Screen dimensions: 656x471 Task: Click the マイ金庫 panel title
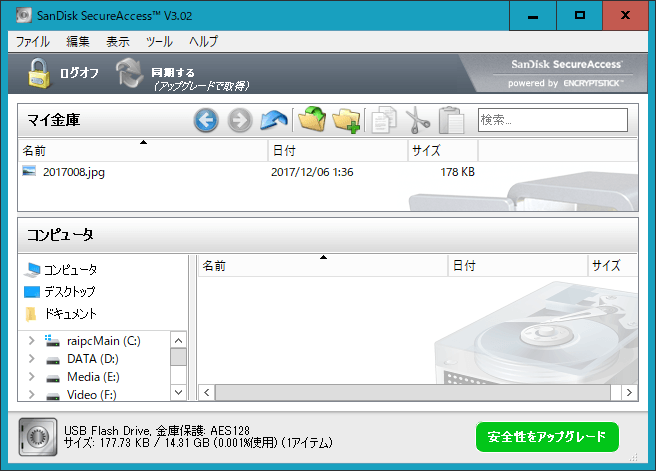click(x=54, y=120)
